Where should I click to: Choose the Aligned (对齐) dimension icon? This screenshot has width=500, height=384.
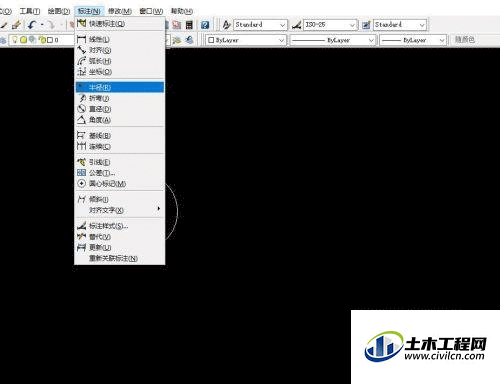click(81, 50)
